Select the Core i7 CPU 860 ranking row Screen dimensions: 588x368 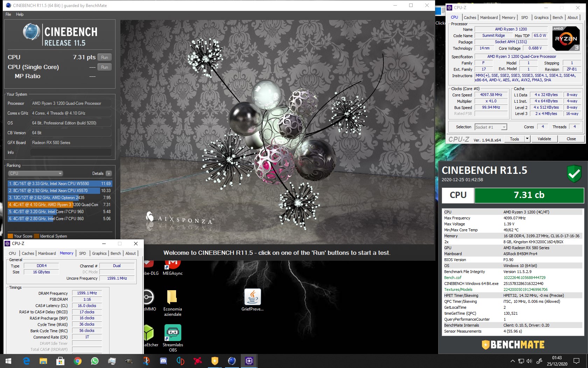tap(60, 219)
